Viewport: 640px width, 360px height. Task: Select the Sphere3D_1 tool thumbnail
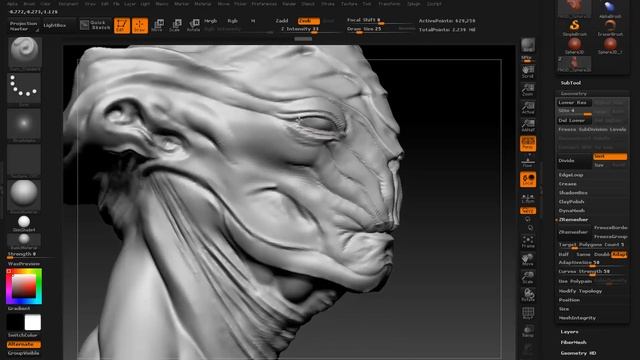tap(610, 45)
